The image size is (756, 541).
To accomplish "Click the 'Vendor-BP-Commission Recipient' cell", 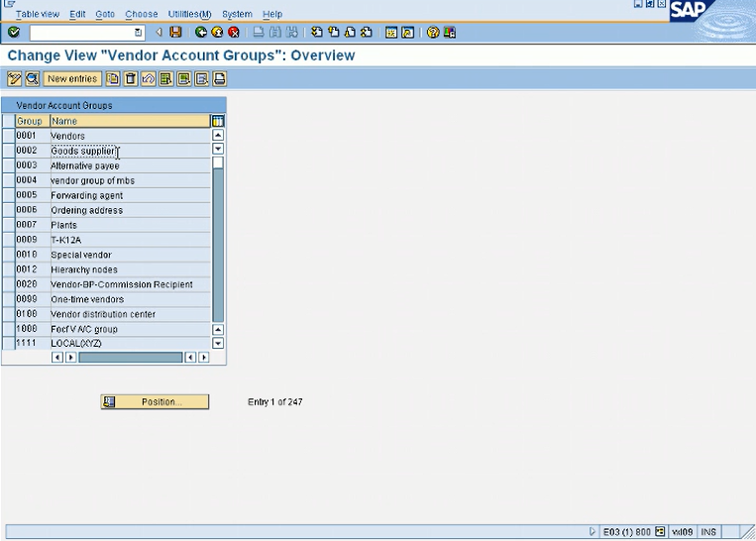I will click(130, 284).
